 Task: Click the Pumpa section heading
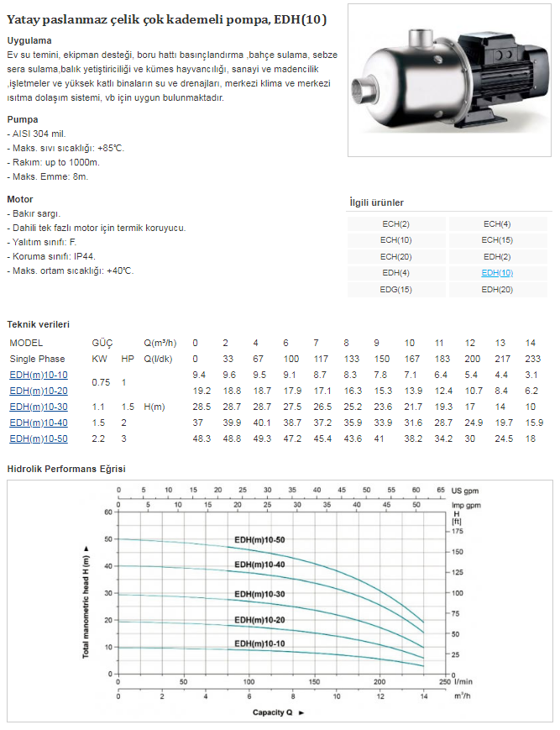click(23, 119)
